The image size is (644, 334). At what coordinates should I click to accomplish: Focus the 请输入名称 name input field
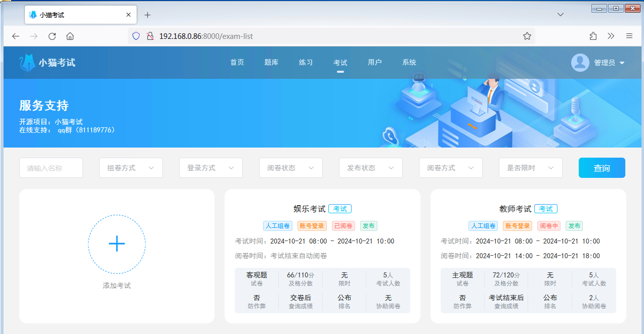(51, 168)
